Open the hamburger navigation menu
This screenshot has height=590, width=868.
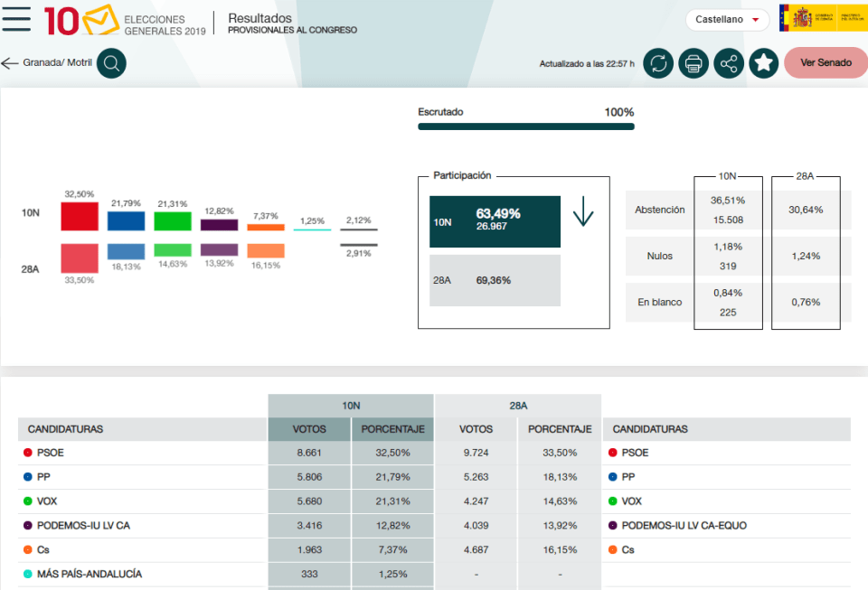(x=16, y=18)
